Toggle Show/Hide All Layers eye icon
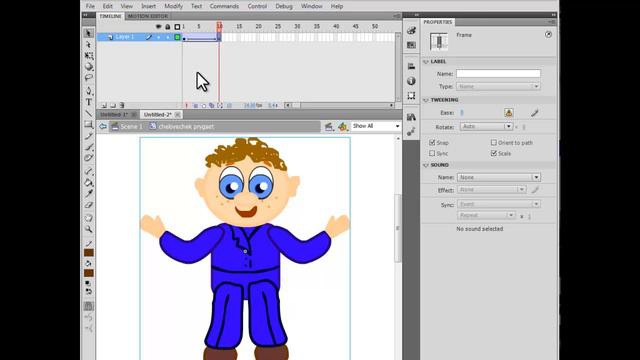 point(158,27)
